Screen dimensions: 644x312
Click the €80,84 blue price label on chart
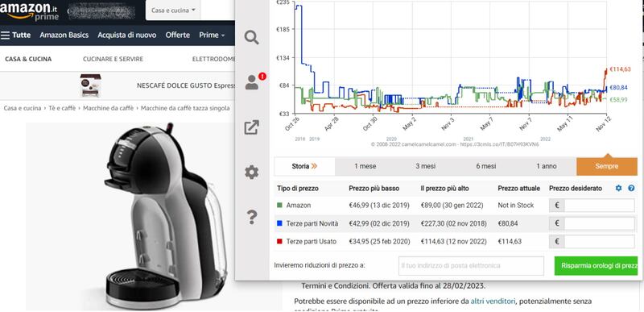click(618, 88)
